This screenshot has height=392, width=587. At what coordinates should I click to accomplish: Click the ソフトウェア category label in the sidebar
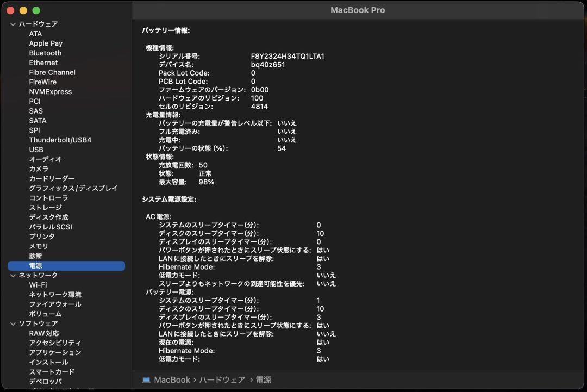click(x=38, y=323)
